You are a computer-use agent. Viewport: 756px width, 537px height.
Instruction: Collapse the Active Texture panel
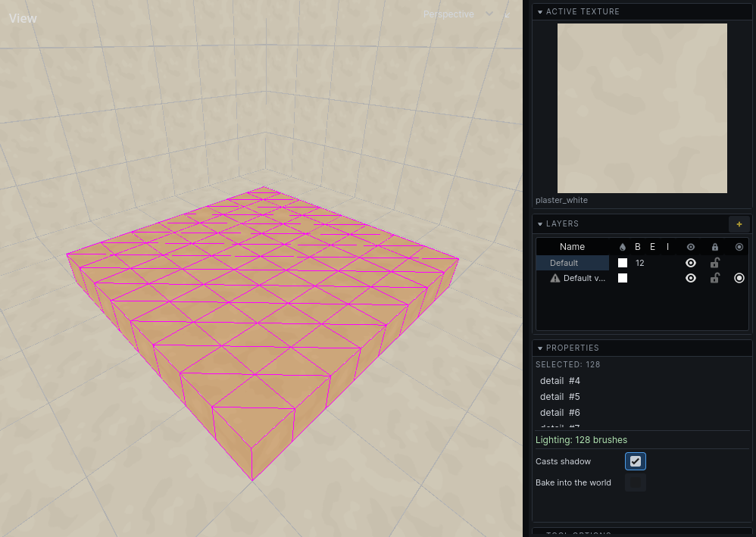point(540,11)
